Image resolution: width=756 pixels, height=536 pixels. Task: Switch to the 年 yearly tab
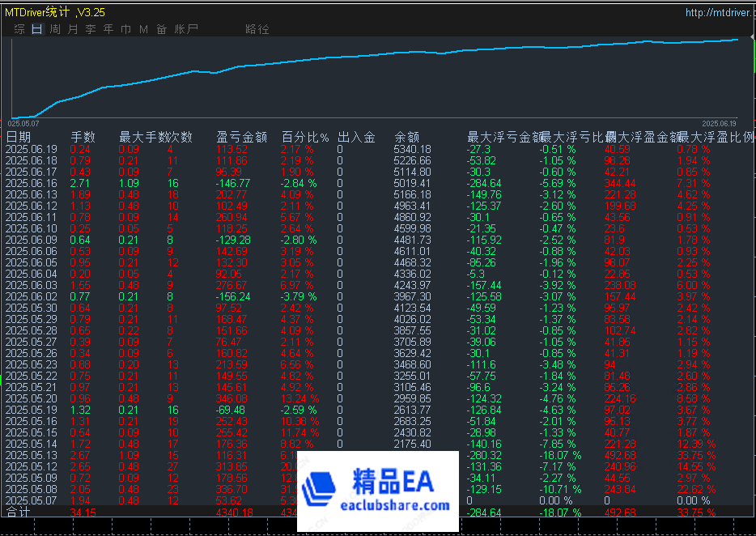(108, 29)
